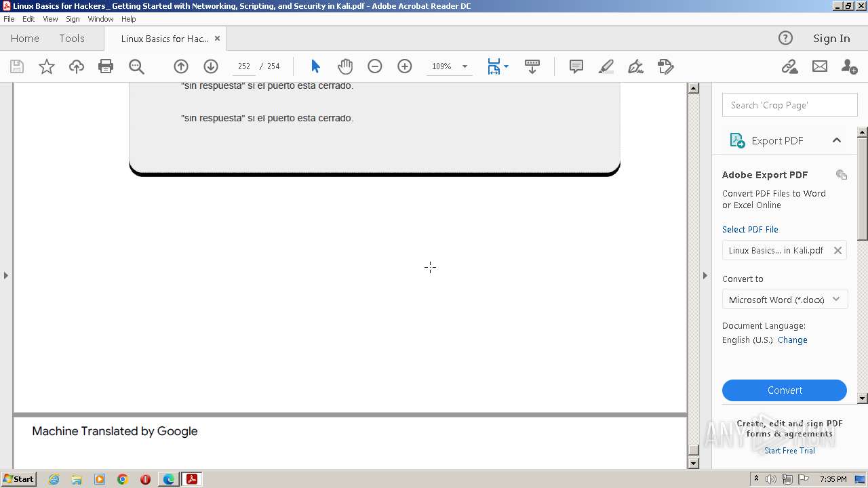Go to previous page arrow

181,66
